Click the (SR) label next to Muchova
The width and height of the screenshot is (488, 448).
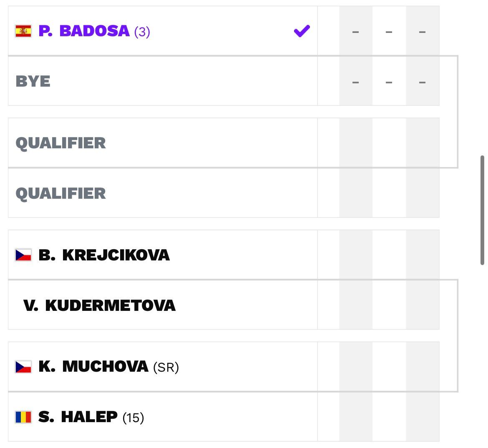pos(166,368)
